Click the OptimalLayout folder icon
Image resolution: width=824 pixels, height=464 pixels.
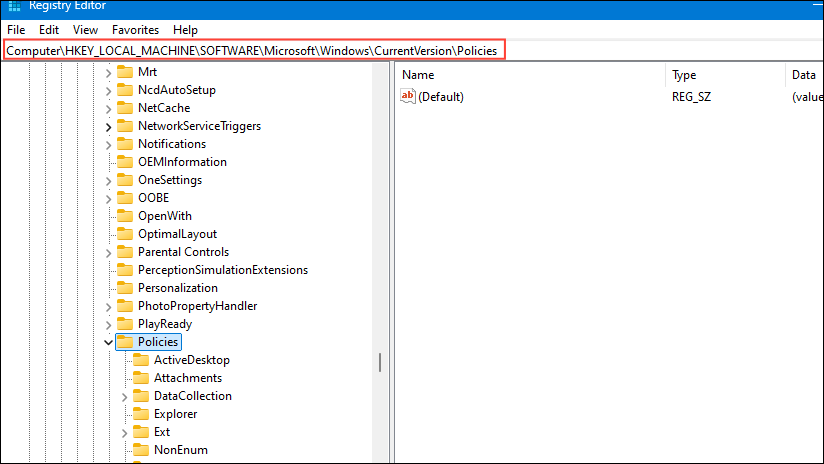[125, 233]
